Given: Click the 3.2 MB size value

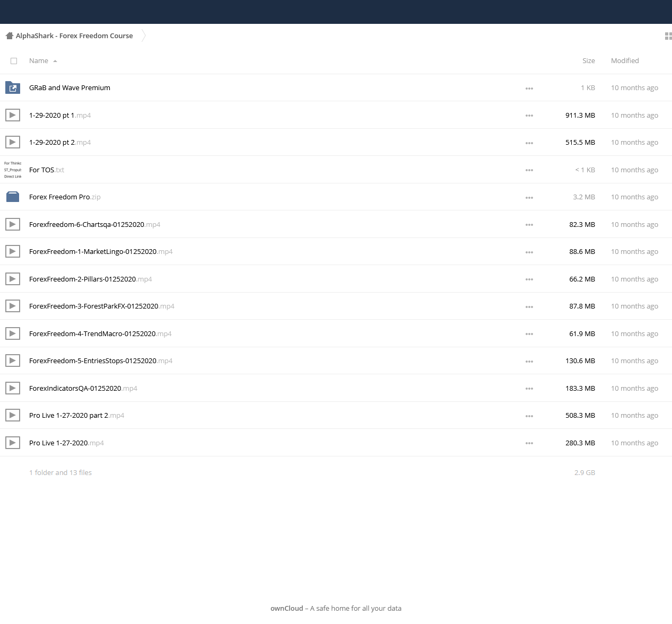Looking at the screenshot, I should (584, 197).
